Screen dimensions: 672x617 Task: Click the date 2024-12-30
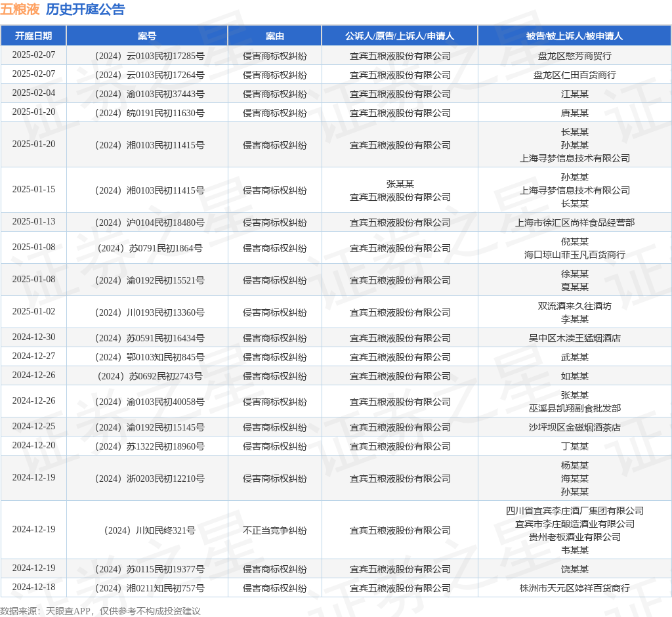pyautogui.click(x=33, y=337)
